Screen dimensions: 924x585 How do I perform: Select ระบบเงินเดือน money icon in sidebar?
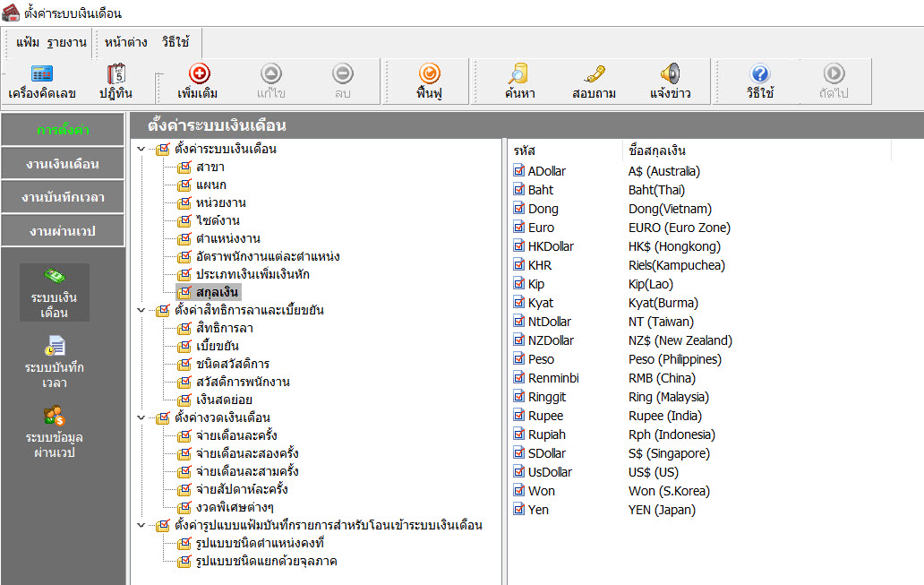55,275
